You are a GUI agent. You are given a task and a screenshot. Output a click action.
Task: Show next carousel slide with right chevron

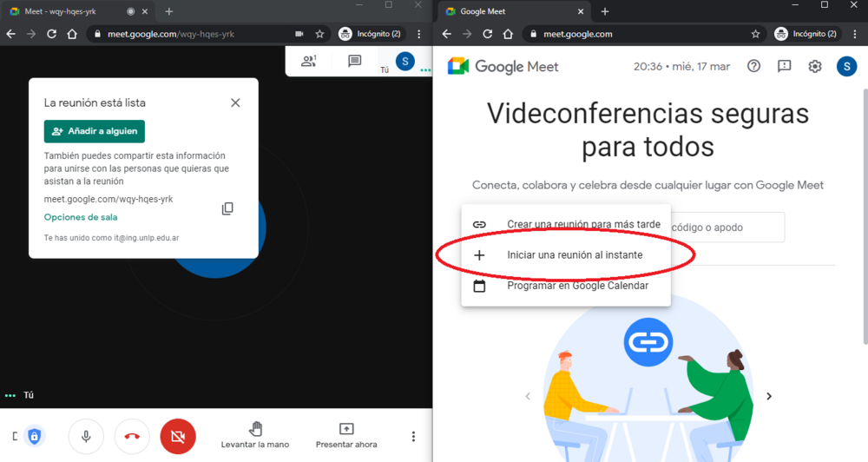(x=768, y=396)
